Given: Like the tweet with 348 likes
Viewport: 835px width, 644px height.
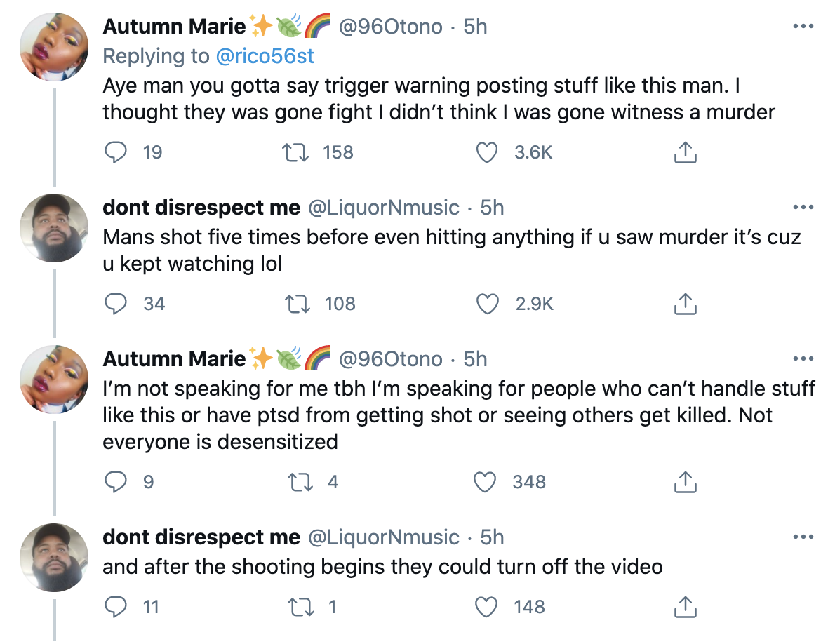Looking at the screenshot, I should [487, 482].
